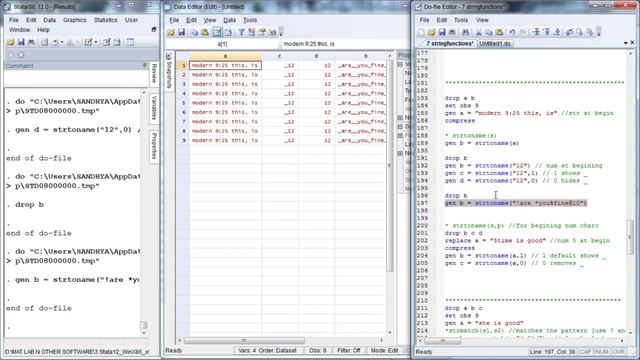Toggle Properties side tab in Stata window
The width and height of the screenshot is (640, 360).
pos(154,146)
